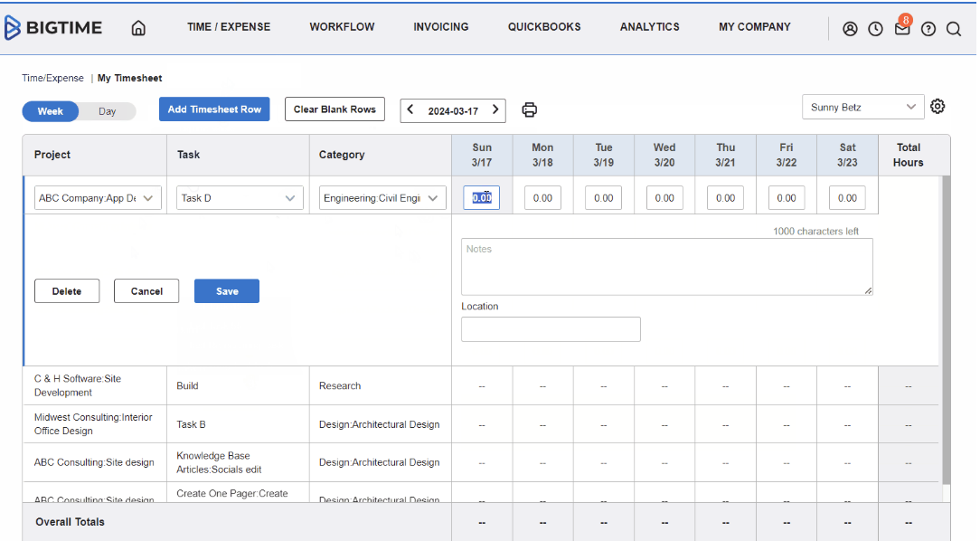The height and width of the screenshot is (541, 980).
Task: Click the 2024-03-17 date field
Action: [453, 110]
